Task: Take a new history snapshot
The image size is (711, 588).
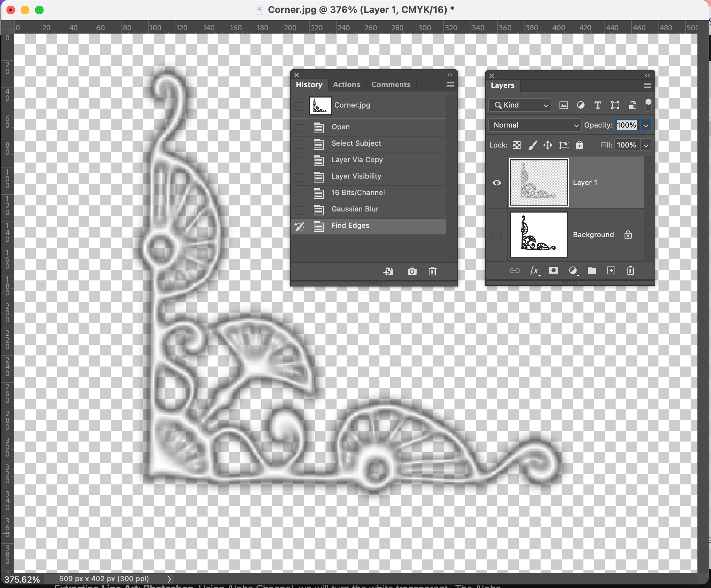Action: (412, 271)
